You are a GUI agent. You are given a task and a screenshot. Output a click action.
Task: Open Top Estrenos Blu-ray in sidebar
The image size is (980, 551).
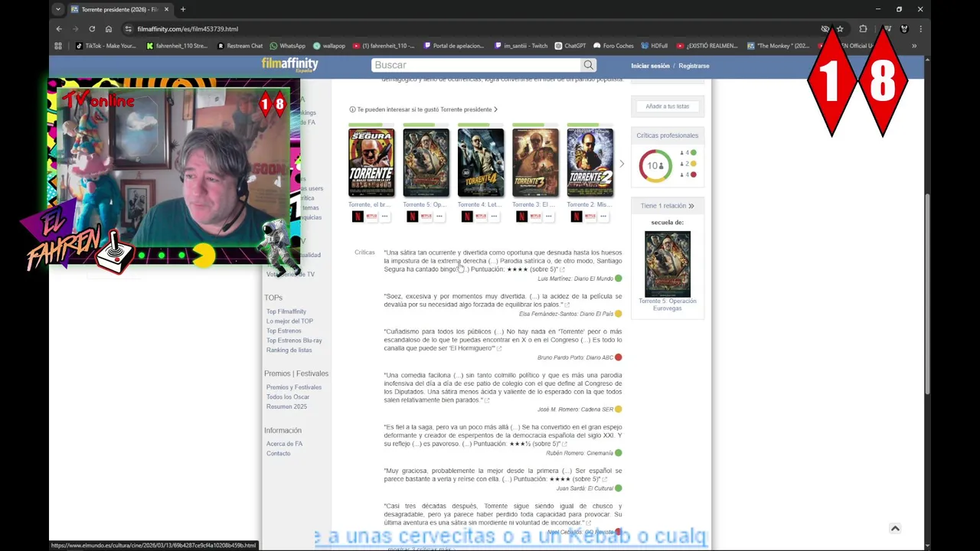coord(294,341)
